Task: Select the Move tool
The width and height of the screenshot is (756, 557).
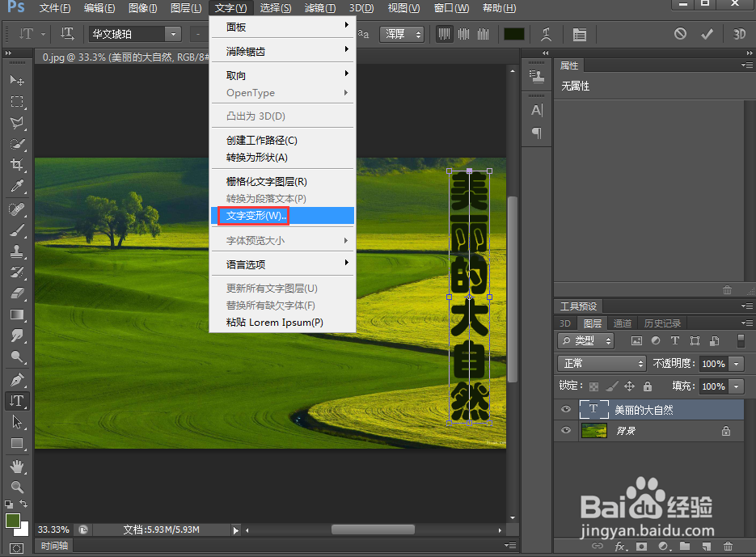Action: (x=18, y=80)
